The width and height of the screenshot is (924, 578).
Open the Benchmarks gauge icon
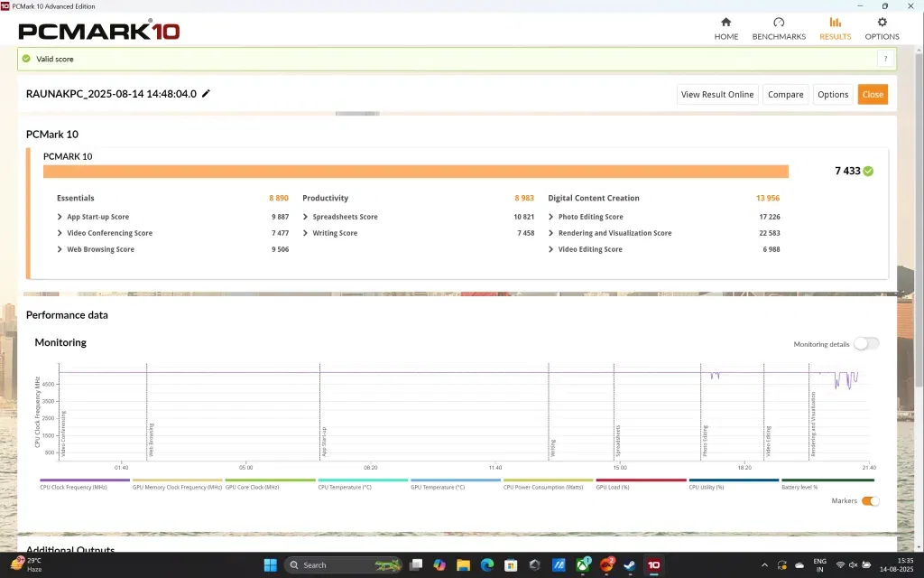pyautogui.click(x=779, y=23)
